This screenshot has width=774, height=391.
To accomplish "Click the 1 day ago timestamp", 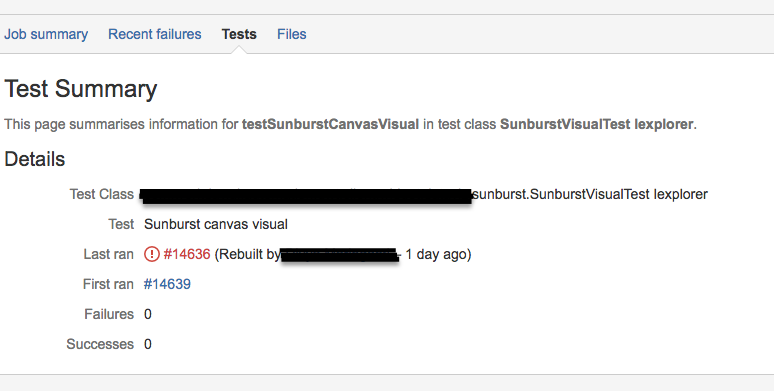I will click(435, 254).
